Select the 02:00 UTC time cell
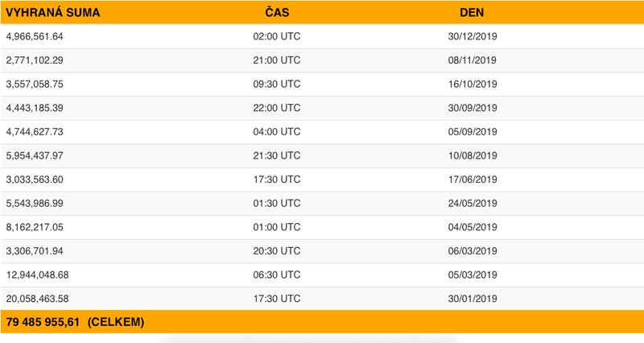Image resolution: width=644 pixels, height=343 pixels. pyautogui.click(x=277, y=36)
